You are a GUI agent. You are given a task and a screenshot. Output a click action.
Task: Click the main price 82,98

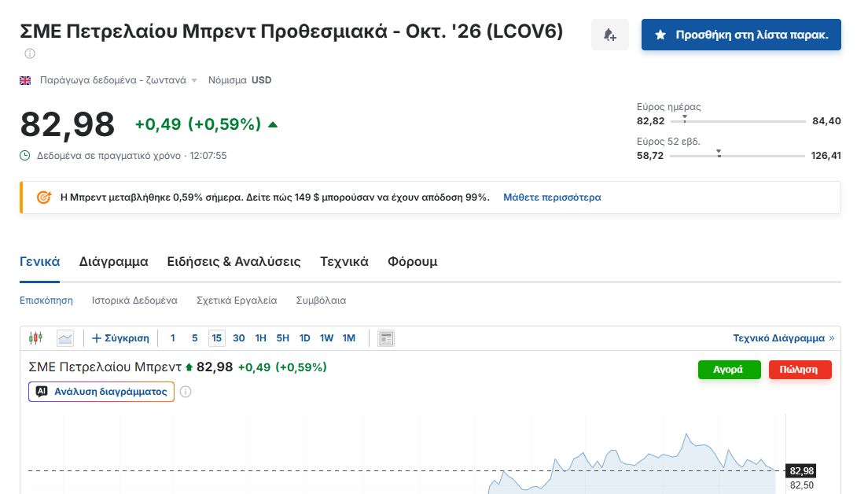coord(68,124)
